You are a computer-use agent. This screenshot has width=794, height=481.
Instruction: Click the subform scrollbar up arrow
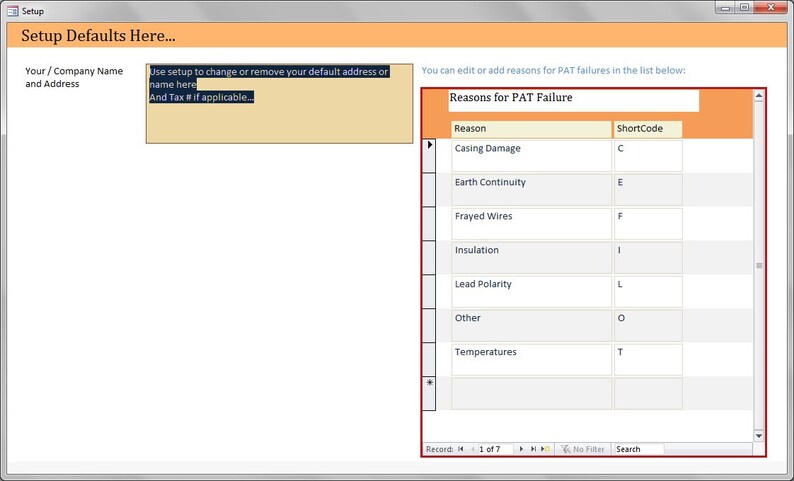click(759, 95)
